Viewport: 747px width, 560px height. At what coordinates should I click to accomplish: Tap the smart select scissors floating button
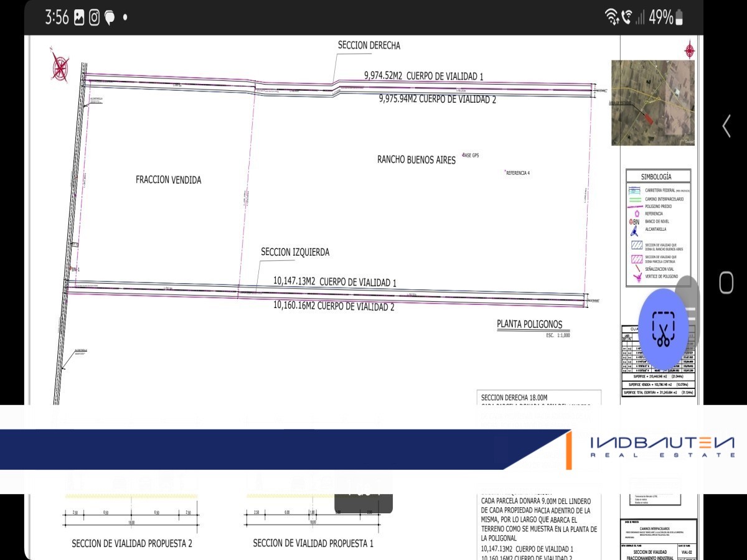point(663,329)
